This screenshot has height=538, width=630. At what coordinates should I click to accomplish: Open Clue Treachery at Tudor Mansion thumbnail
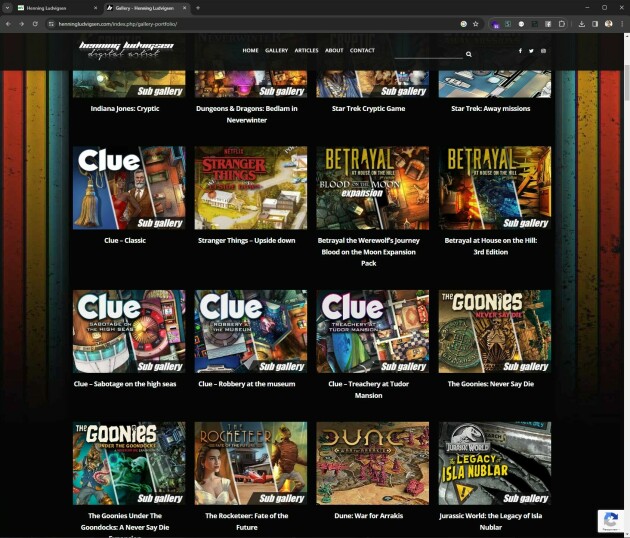372,331
